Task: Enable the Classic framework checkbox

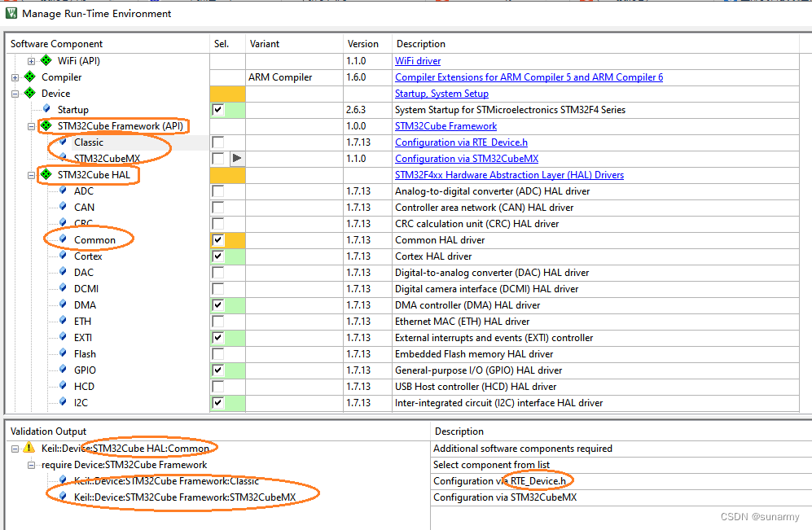Action: click(218, 142)
